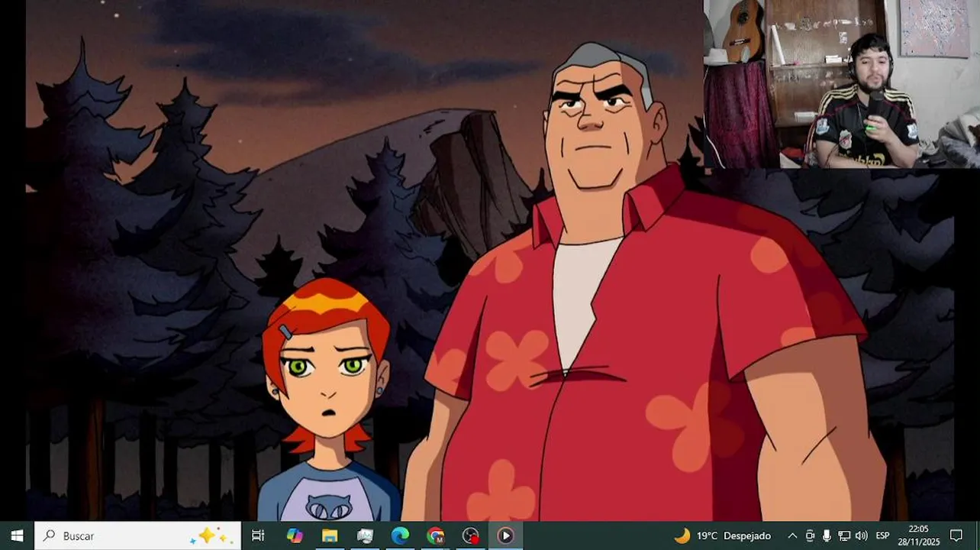Screen dimensions: 980x550
Task: Open Task View from the taskbar
Action: [258, 535]
